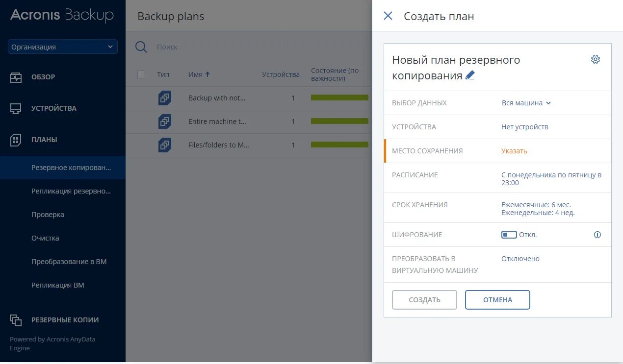This screenshot has height=364, width=623.
Task: Click the Указать link for save location
Action: 514,151
